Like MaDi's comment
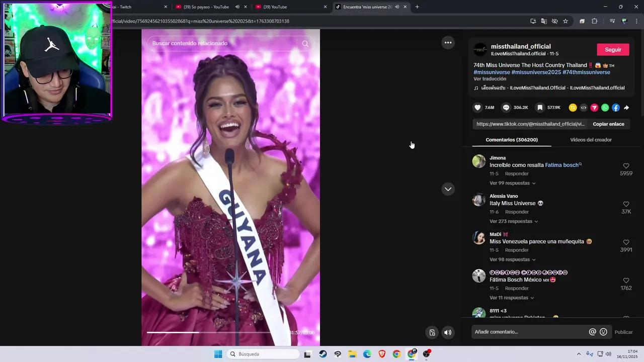Screen dimensions: 644x362 (626, 242)
